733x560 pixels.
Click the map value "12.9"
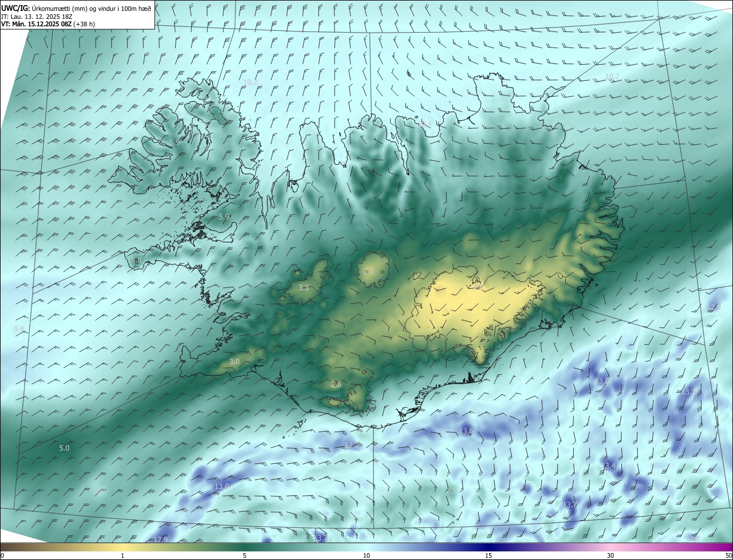pos(161,539)
